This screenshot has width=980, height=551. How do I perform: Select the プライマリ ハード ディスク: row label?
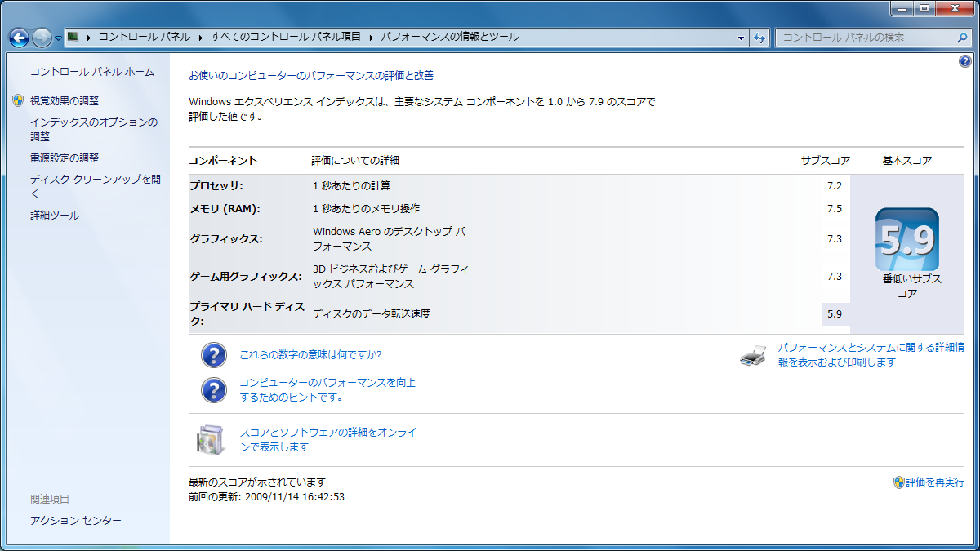coord(247,314)
